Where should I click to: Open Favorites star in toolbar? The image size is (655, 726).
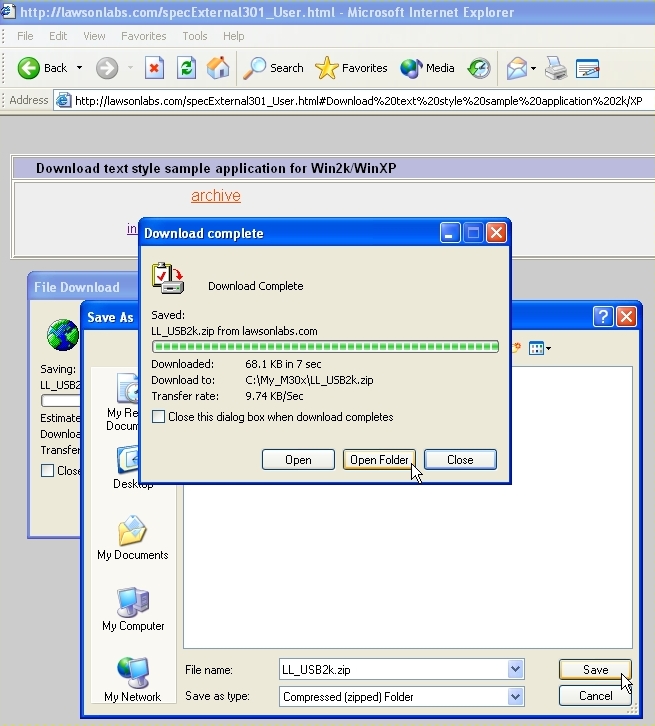pyautogui.click(x=351, y=68)
